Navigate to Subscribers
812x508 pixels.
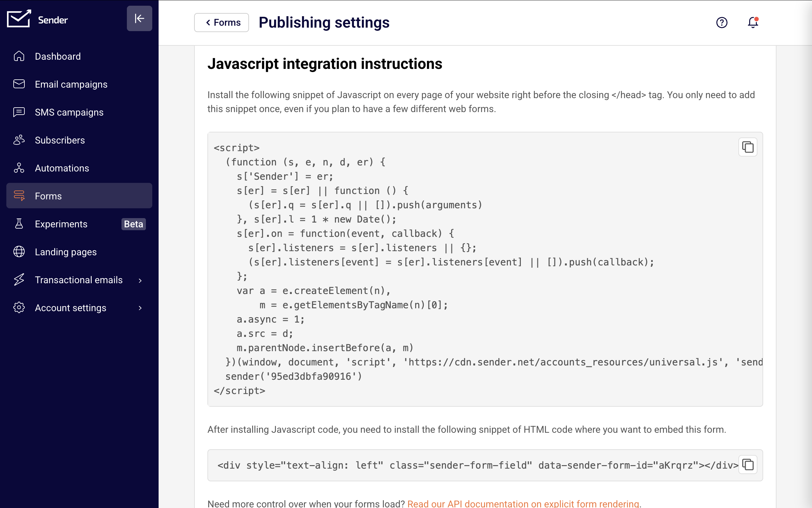click(79, 140)
